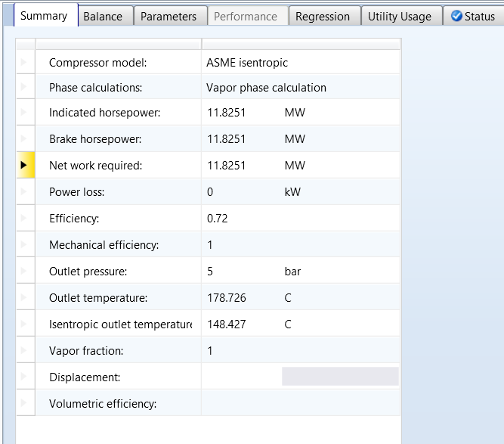Click the blue checkmark Status icon
504x444 pixels.
click(x=456, y=16)
